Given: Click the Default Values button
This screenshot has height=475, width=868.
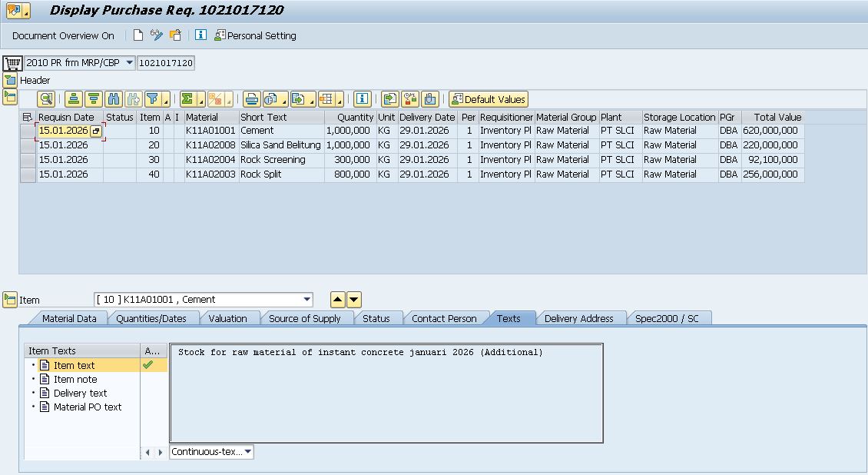Looking at the screenshot, I should click(489, 99).
